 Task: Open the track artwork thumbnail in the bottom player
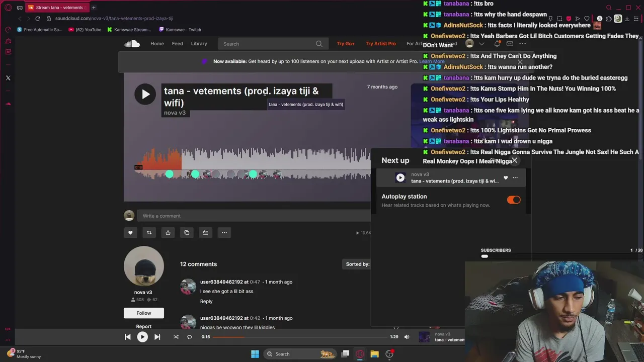(425, 337)
